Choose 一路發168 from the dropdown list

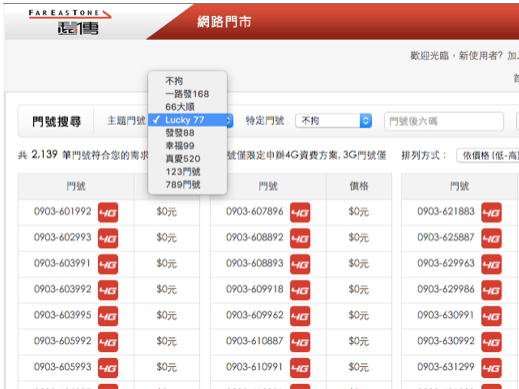[188, 94]
